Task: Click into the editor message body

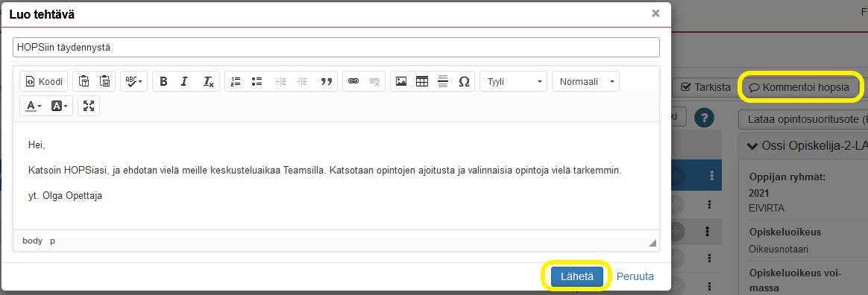Action: (336, 176)
